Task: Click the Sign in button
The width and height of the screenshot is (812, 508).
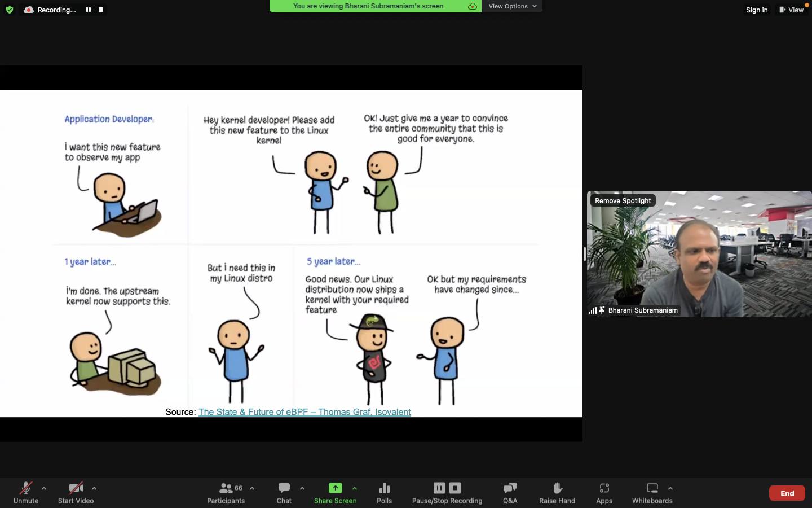Action: coord(757,10)
